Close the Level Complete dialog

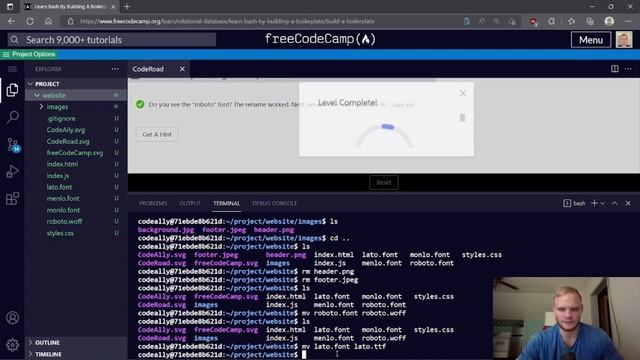(462, 93)
